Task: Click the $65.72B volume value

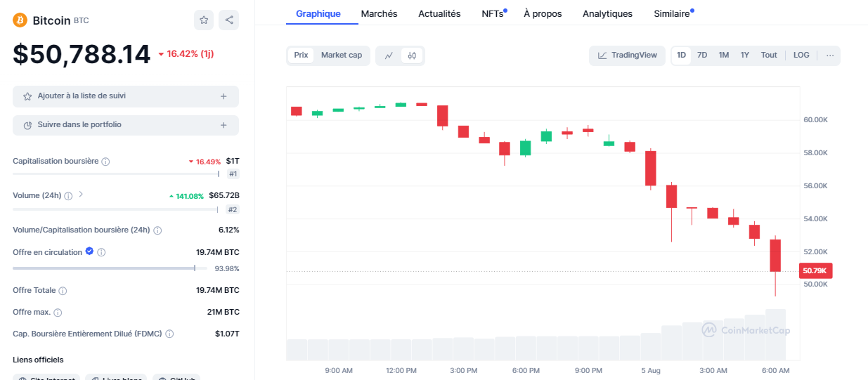Action: click(224, 195)
